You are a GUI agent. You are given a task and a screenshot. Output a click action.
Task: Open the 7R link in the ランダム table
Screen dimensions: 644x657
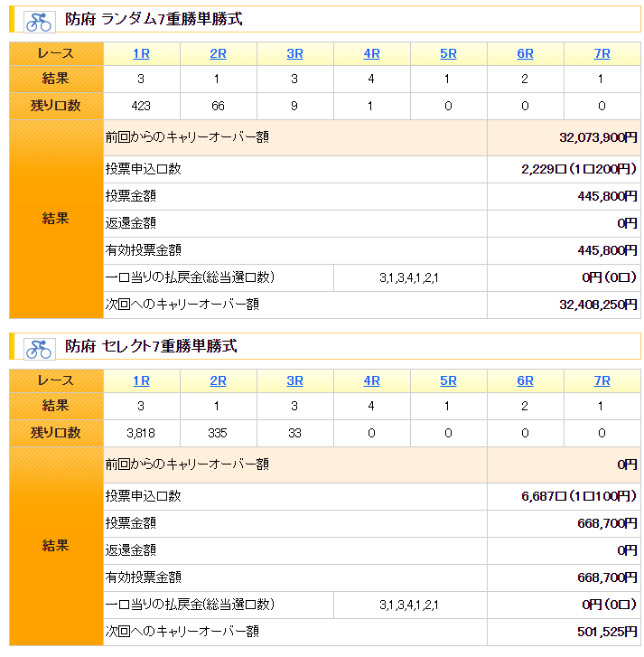coord(602,53)
